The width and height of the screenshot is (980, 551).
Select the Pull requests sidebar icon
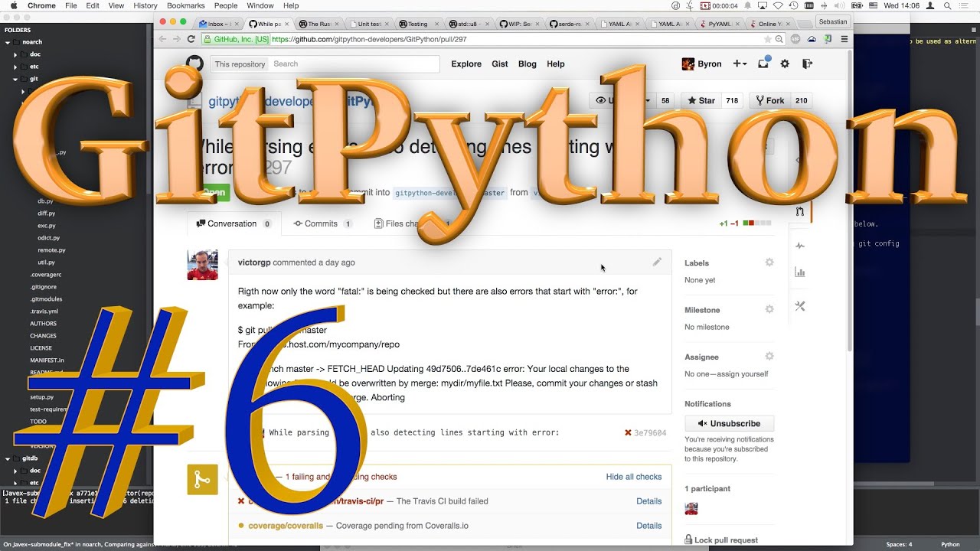point(800,211)
